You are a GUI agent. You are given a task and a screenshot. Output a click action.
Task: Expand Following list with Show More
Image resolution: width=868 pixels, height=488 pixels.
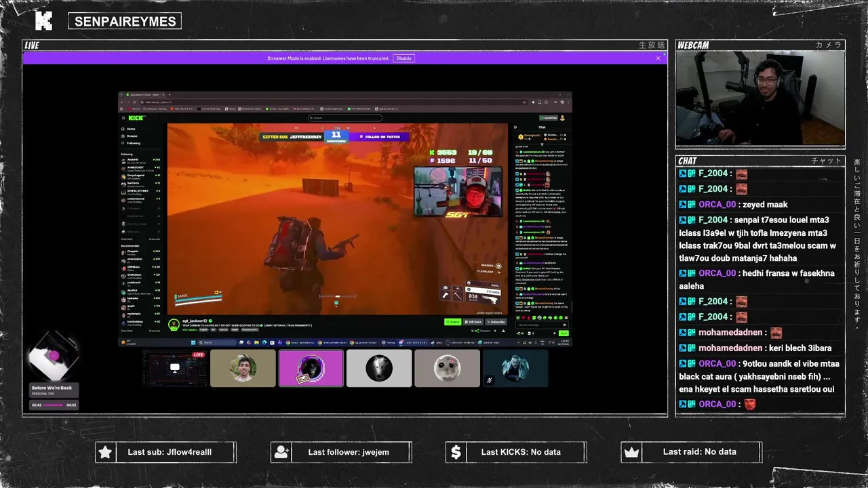click(127, 239)
